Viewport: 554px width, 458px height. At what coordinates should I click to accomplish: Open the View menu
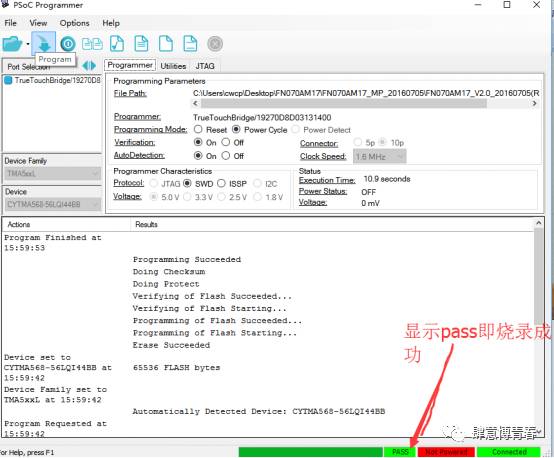coord(38,23)
